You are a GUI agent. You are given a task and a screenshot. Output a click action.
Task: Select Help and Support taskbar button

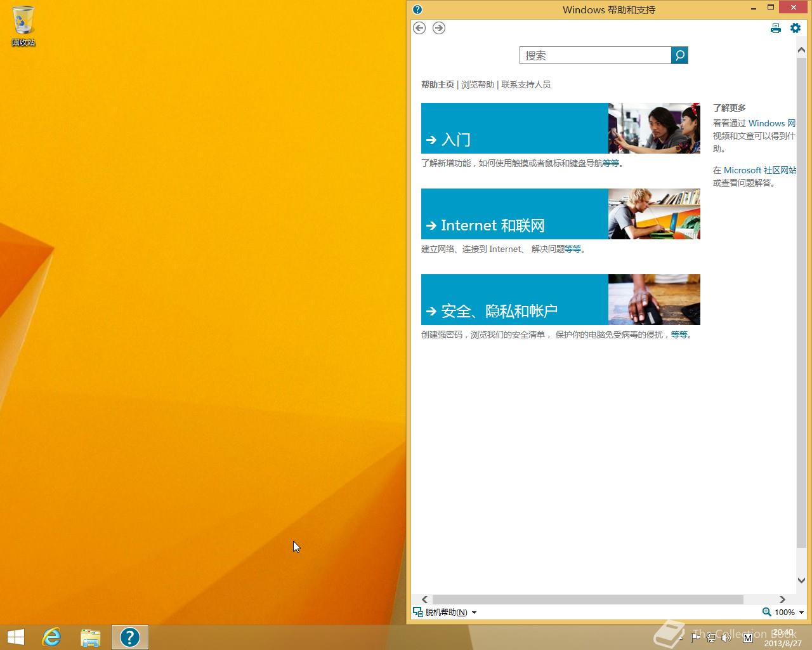tap(130, 637)
